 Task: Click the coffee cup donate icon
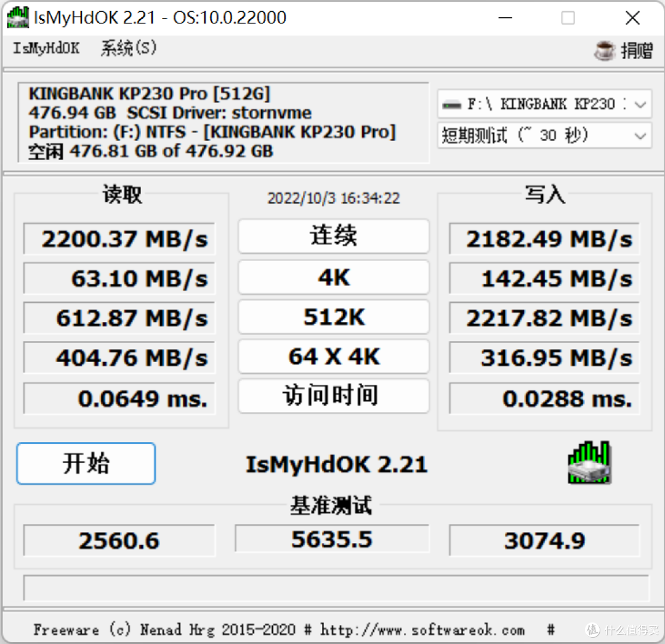point(604,51)
